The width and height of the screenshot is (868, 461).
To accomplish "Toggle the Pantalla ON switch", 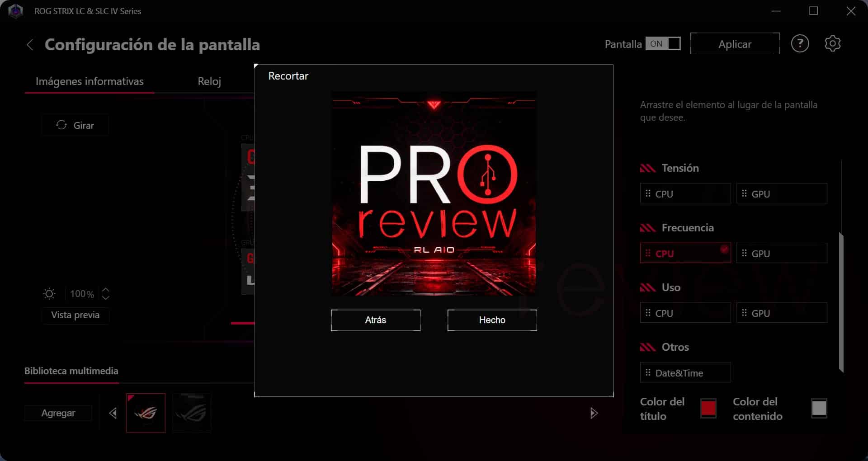I will [x=663, y=44].
